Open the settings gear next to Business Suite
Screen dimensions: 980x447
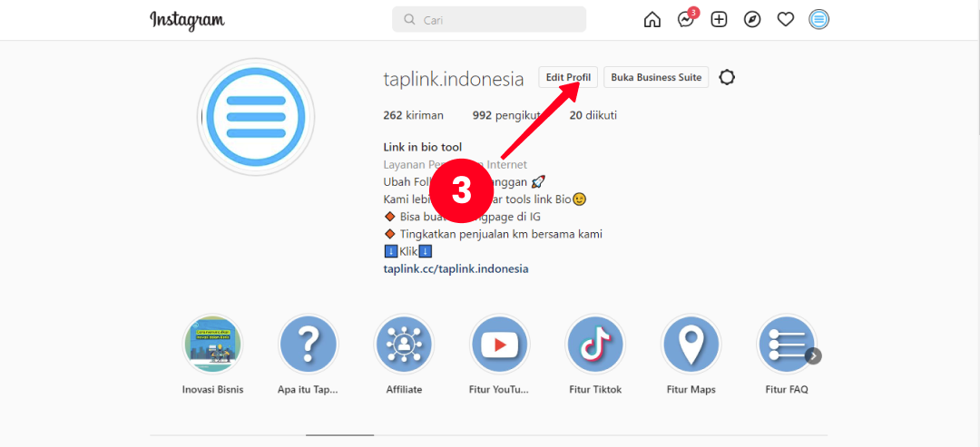pyautogui.click(x=726, y=77)
